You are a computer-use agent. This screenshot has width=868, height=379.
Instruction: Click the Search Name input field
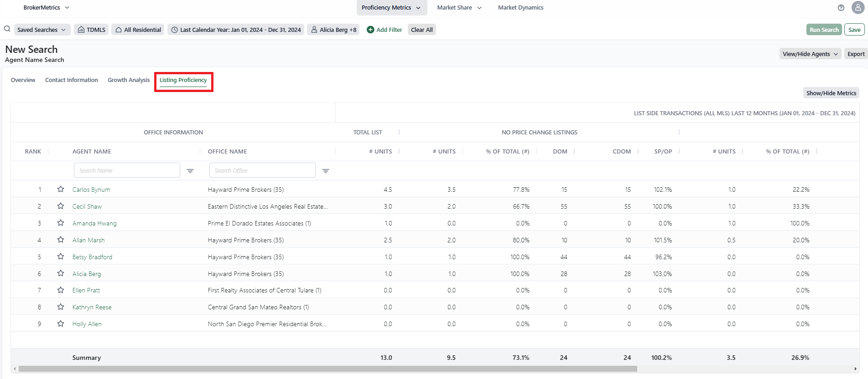(127, 170)
